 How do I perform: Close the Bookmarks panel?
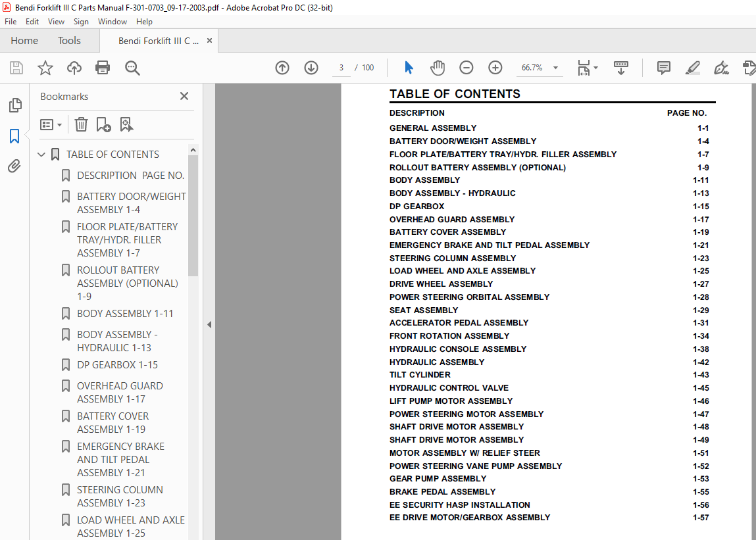pos(184,97)
